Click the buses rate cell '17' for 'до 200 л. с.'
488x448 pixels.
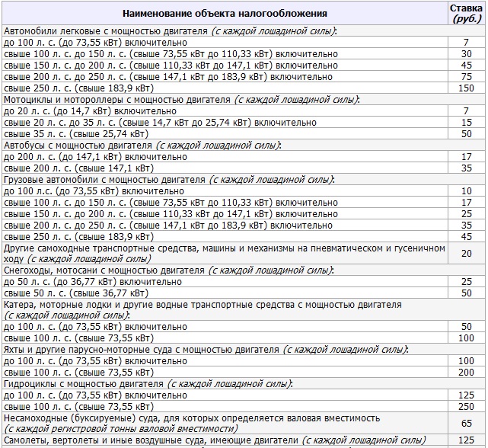[x=466, y=157]
